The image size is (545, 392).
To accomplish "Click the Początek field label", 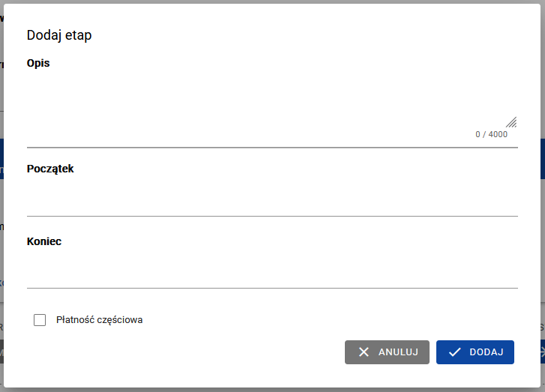I will click(50, 169).
